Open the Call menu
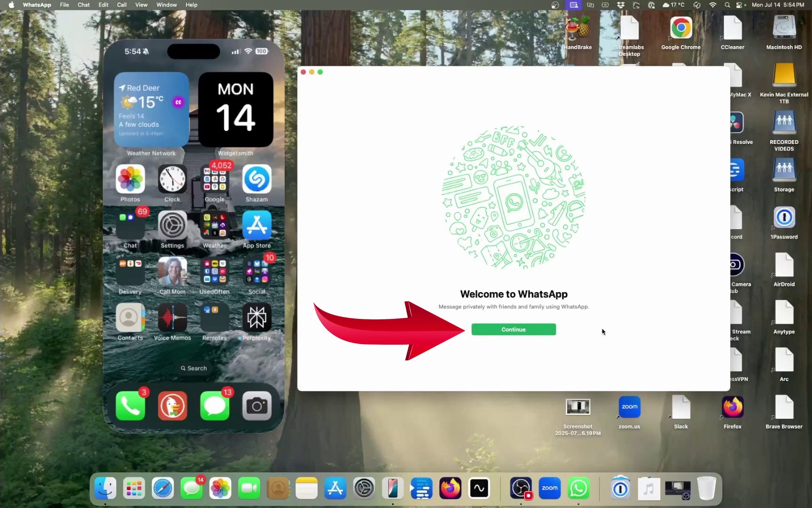Viewport: 812px width, 508px height. [x=122, y=5]
